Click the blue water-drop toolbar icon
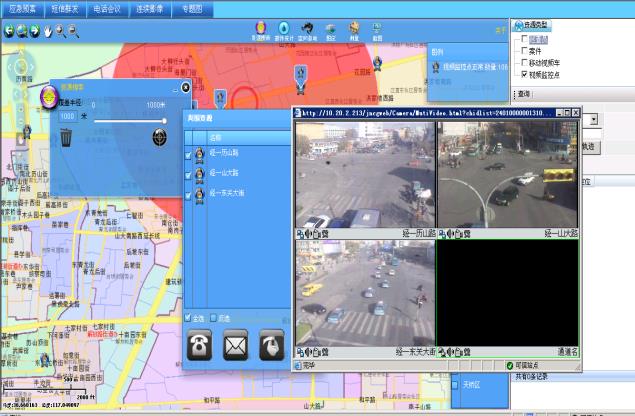Screen dimensions: 635x416 pos(284,31)
